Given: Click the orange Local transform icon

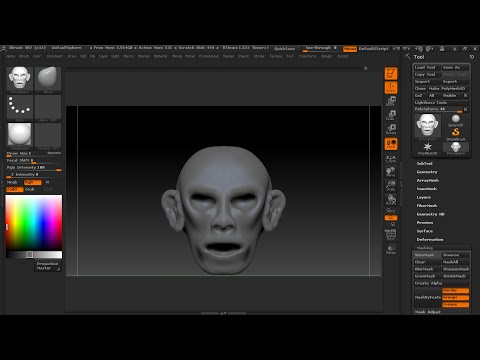Looking at the screenshot, I should click(391, 144).
